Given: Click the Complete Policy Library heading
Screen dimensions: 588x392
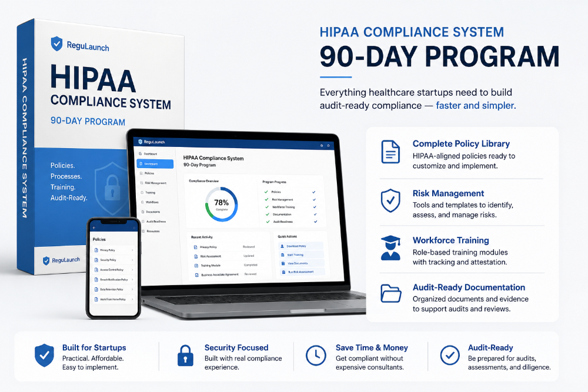Looking at the screenshot, I should click(461, 143).
